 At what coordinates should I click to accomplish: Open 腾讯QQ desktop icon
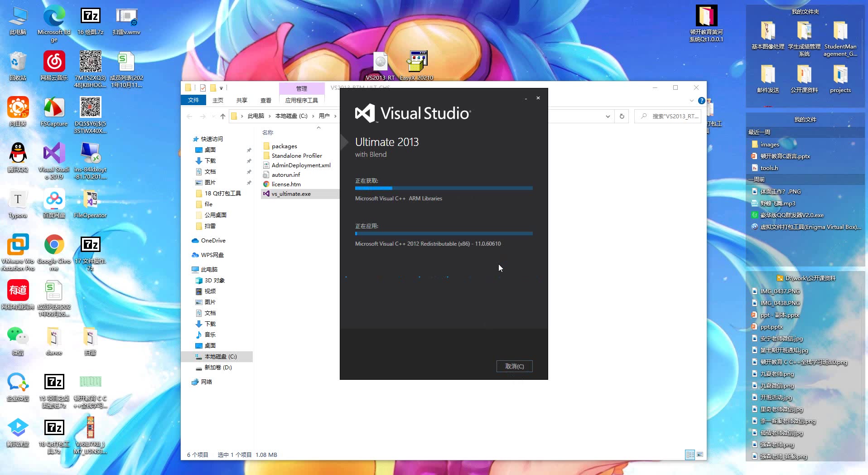pos(18,157)
